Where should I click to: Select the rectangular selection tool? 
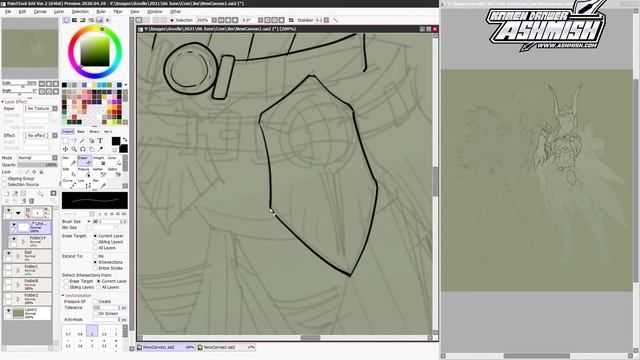[x=66, y=141]
